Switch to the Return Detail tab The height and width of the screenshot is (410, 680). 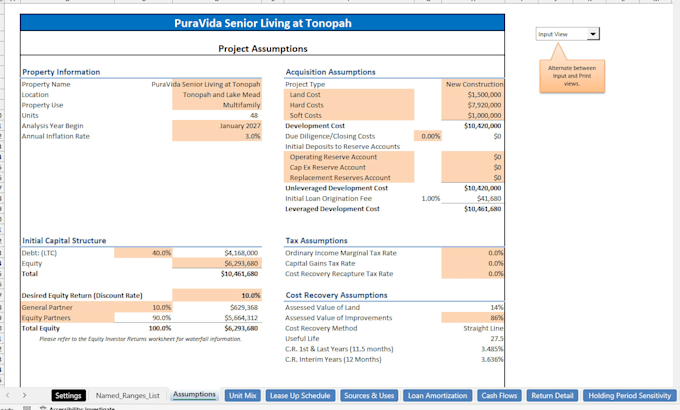click(552, 395)
